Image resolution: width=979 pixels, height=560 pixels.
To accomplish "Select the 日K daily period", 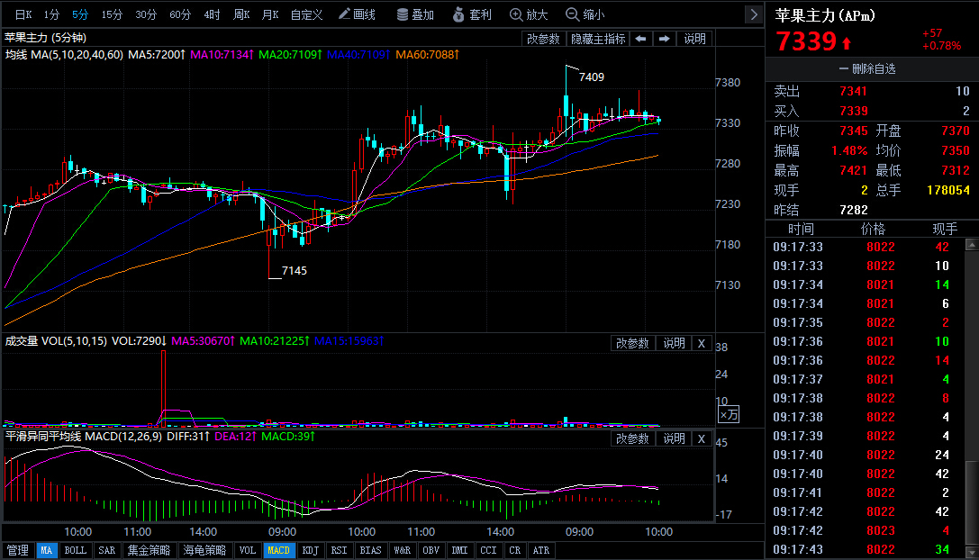I will point(23,14).
